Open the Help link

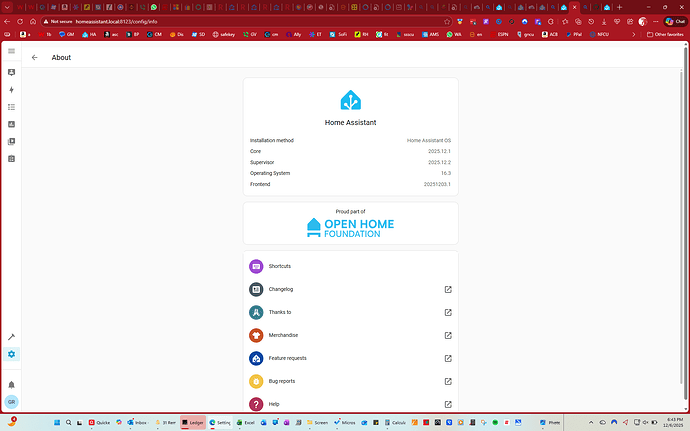click(351, 404)
